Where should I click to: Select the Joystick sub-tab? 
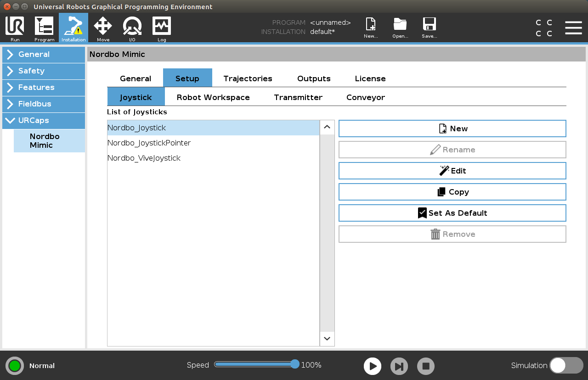(x=136, y=97)
